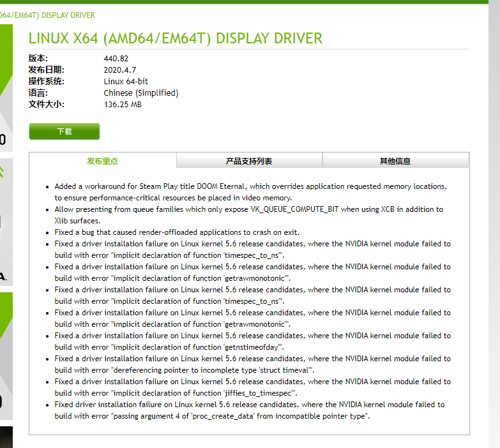Image resolution: width=500 pixels, height=448 pixels.
Task: Click the breadcrumb link ending in DISPLAY DRIVER
Action: click(47, 15)
